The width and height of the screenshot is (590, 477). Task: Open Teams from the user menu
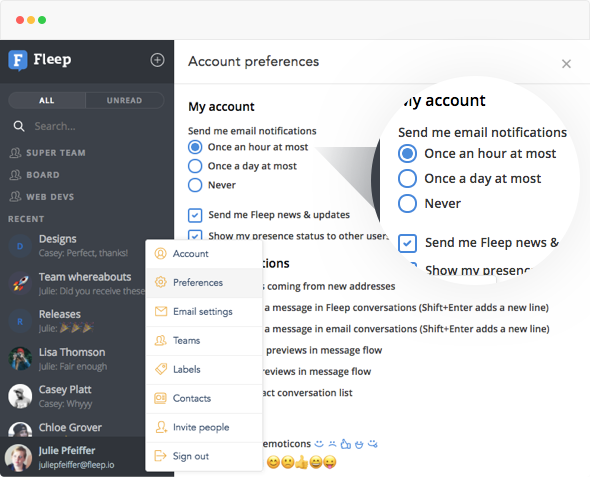click(x=204, y=340)
